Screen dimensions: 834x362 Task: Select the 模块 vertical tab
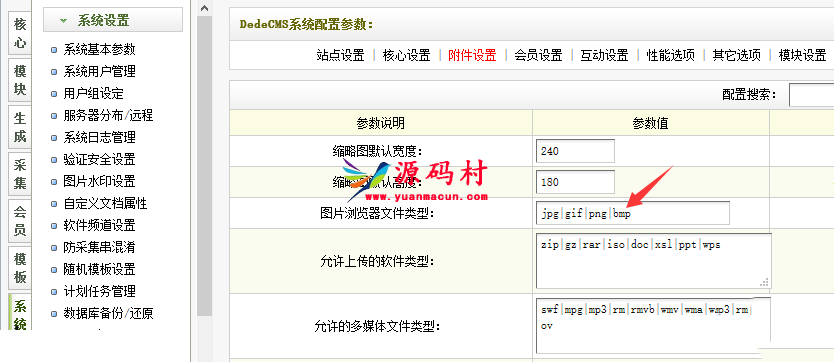20,80
